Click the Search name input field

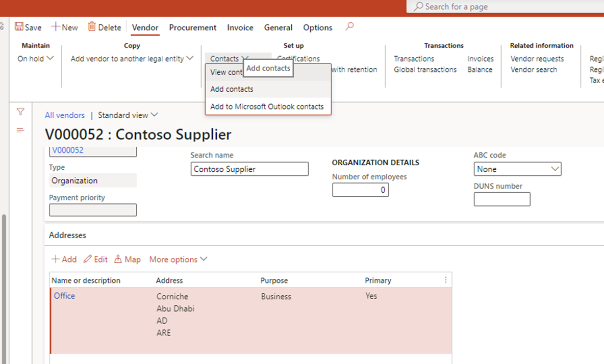click(249, 169)
